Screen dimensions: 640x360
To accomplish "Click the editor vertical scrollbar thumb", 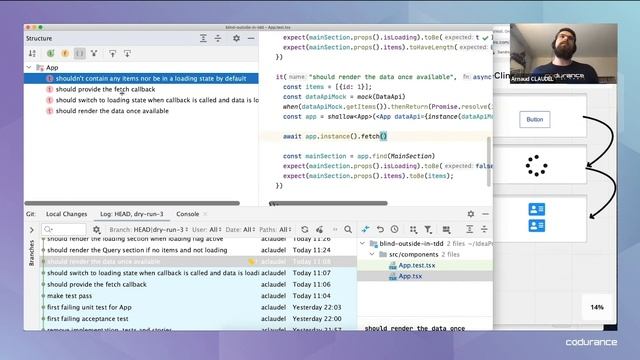I will (x=489, y=162).
